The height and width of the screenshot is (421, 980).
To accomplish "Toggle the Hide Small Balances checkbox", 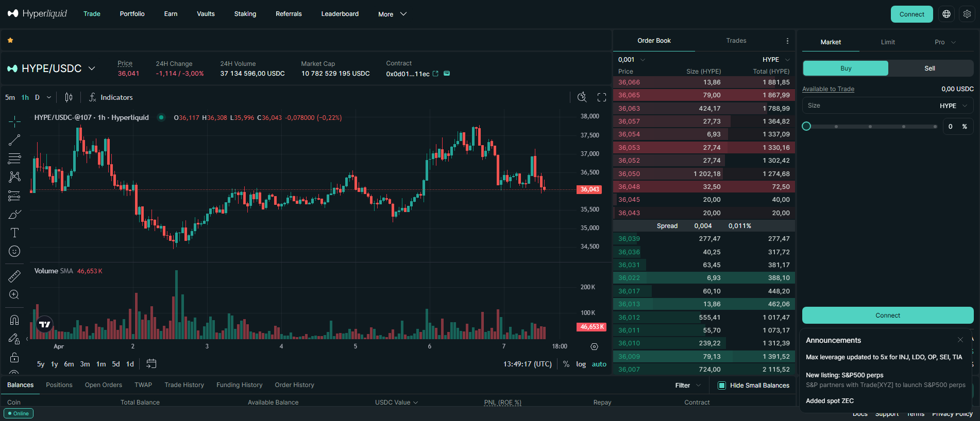I will pos(722,385).
